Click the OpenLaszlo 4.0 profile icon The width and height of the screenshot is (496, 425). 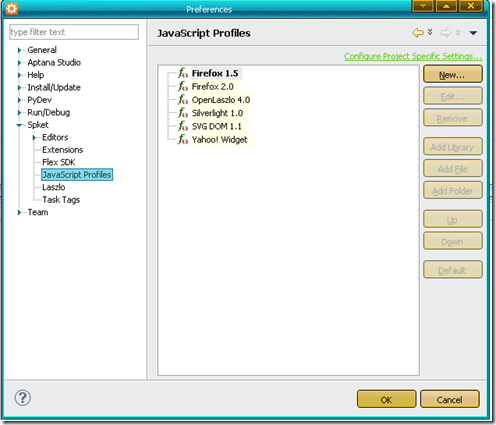(x=183, y=100)
